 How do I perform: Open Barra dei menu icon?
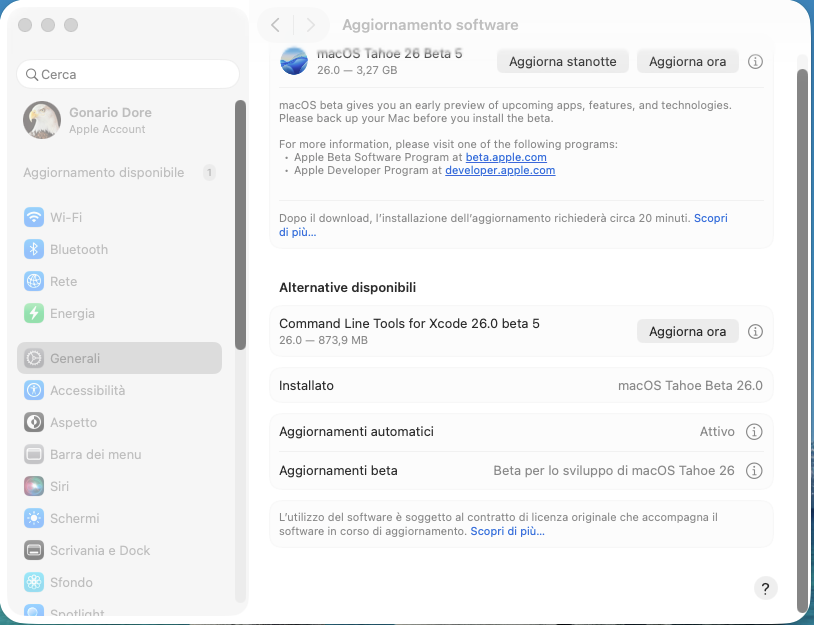tap(34, 455)
